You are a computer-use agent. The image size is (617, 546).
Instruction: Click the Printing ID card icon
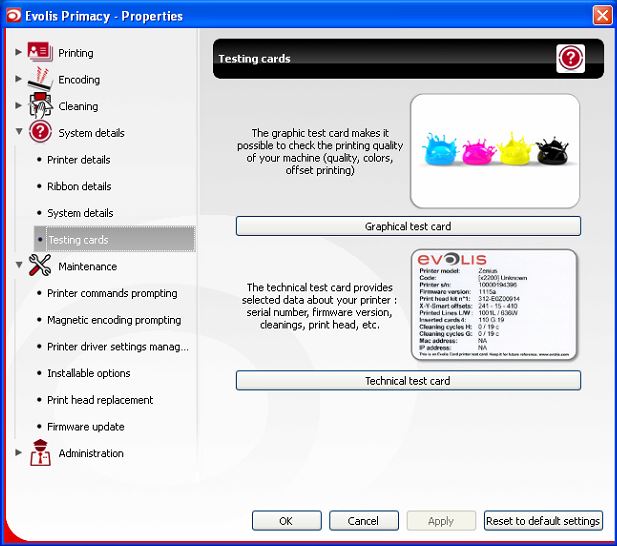tap(40, 52)
